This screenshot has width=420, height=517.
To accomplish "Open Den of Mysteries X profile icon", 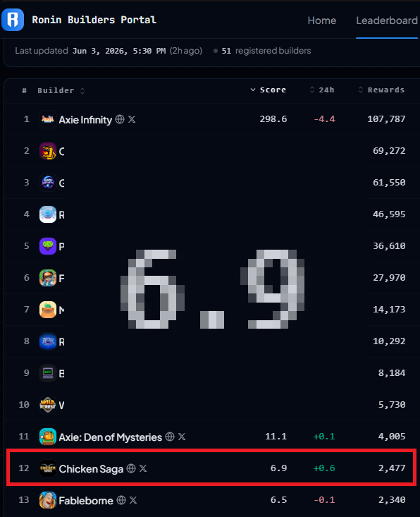I will (x=182, y=437).
